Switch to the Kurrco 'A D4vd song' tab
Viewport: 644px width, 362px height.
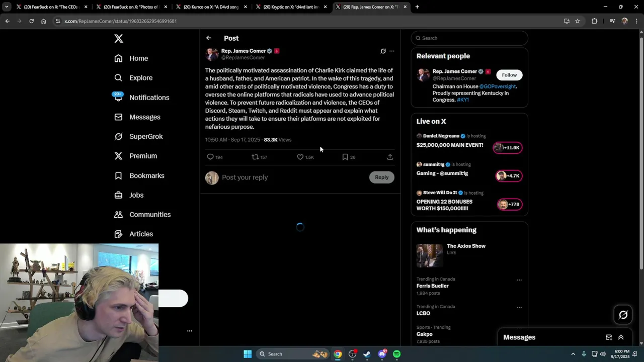coord(211,7)
